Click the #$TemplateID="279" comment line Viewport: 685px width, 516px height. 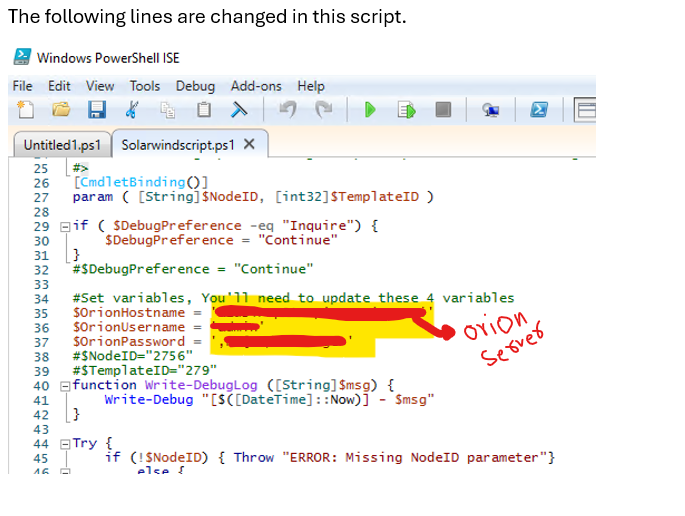(x=145, y=371)
